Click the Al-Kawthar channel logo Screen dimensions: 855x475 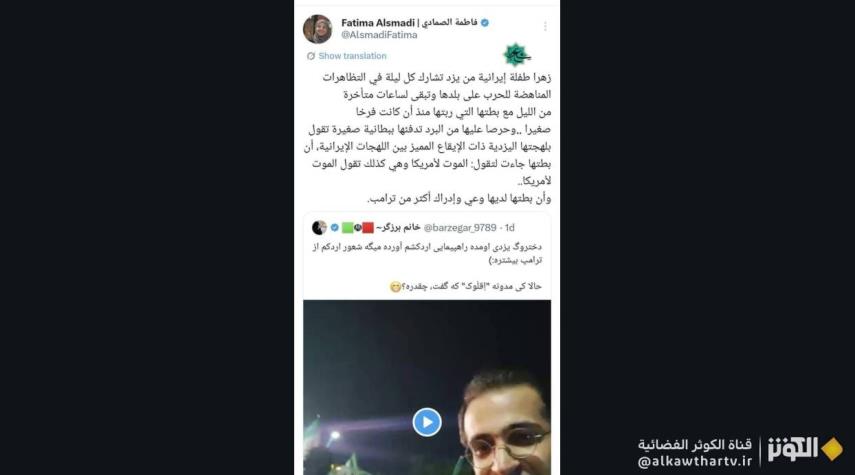793,449
